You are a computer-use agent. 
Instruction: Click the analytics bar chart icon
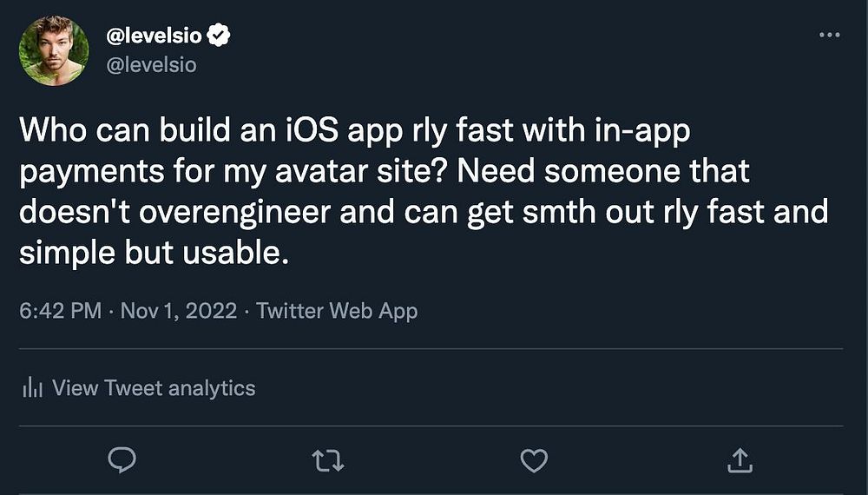click(31, 387)
